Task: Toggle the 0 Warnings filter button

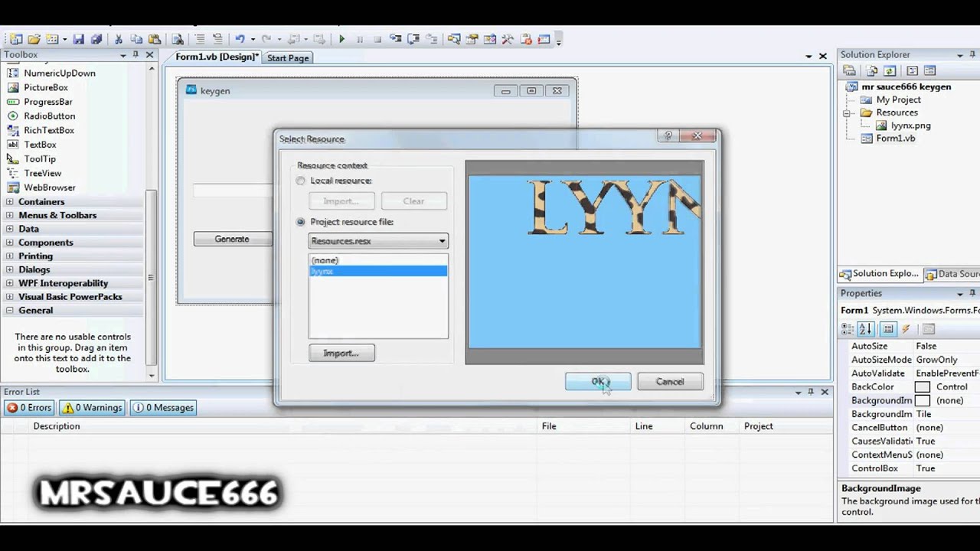Action: coord(92,408)
